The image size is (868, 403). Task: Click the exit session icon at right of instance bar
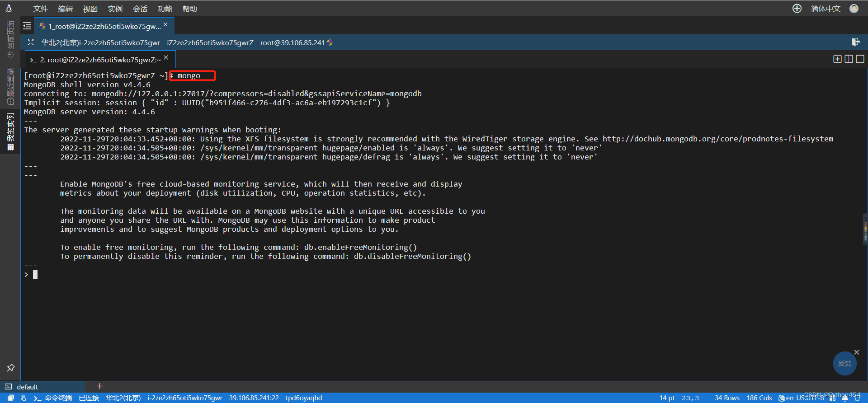[x=856, y=42]
